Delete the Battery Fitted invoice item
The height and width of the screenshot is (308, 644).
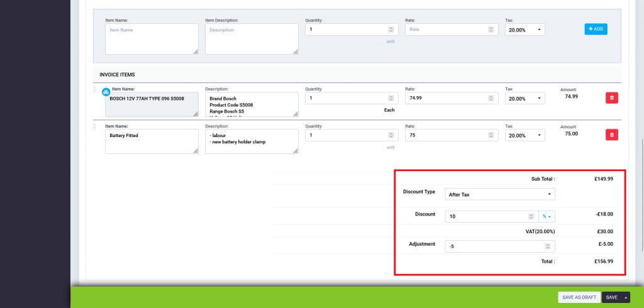click(x=611, y=135)
